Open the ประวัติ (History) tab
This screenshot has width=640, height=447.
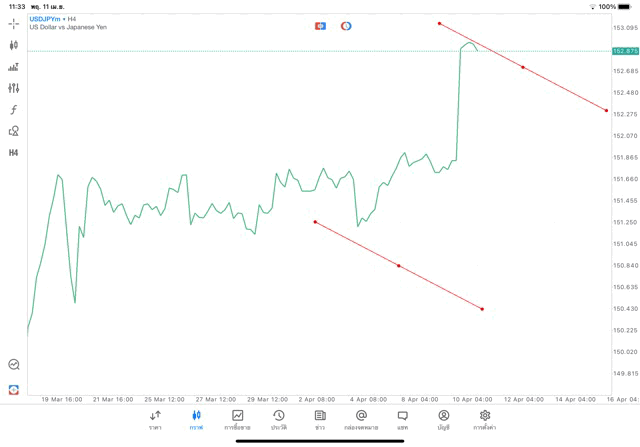tap(279, 420)
